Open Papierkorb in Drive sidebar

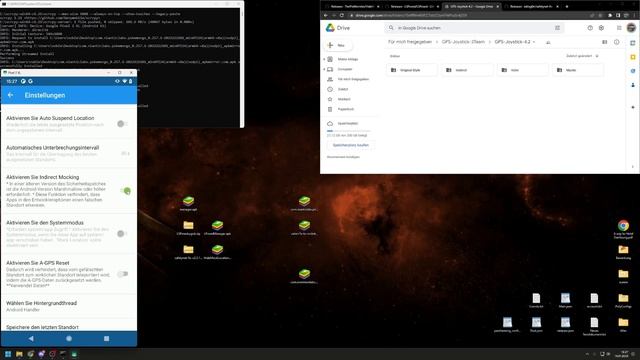[346, 109]
